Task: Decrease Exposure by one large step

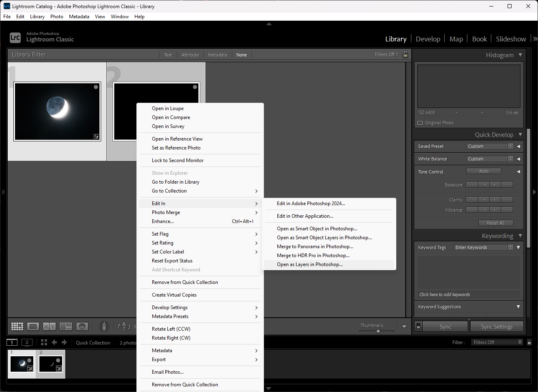Action: (472, 184)
